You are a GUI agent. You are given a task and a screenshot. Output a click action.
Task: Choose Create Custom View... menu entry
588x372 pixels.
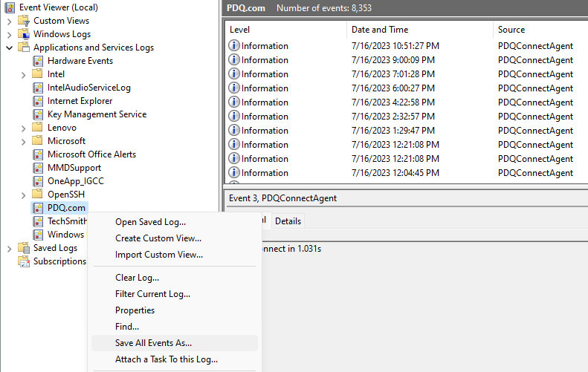(x=175, y=238)
